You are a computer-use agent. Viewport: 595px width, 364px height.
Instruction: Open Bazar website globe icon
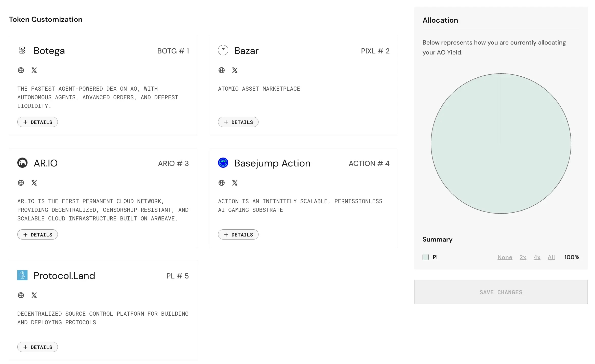click(x=222, y=70)
